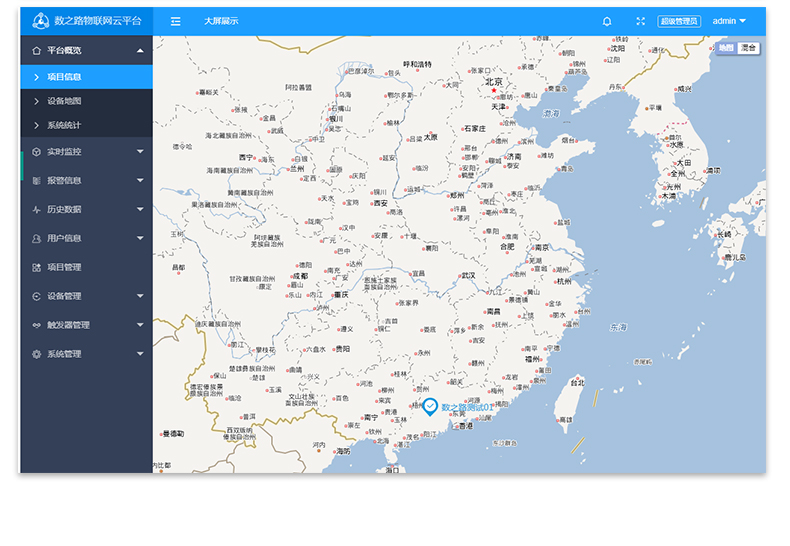This screenshot has height=546, width=790.
Task: Open the admin user dropdown
Action: [729, 21]
